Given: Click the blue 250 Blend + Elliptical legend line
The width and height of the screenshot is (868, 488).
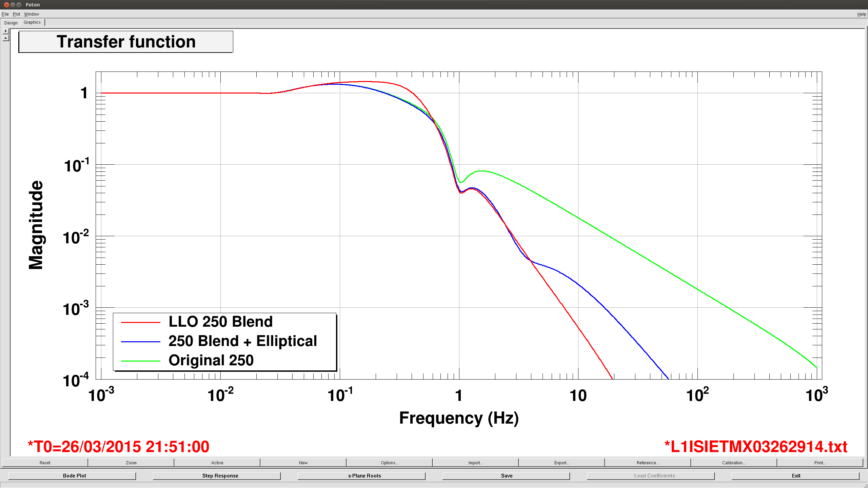Looking at the screenshot, I should pos(141,342).
